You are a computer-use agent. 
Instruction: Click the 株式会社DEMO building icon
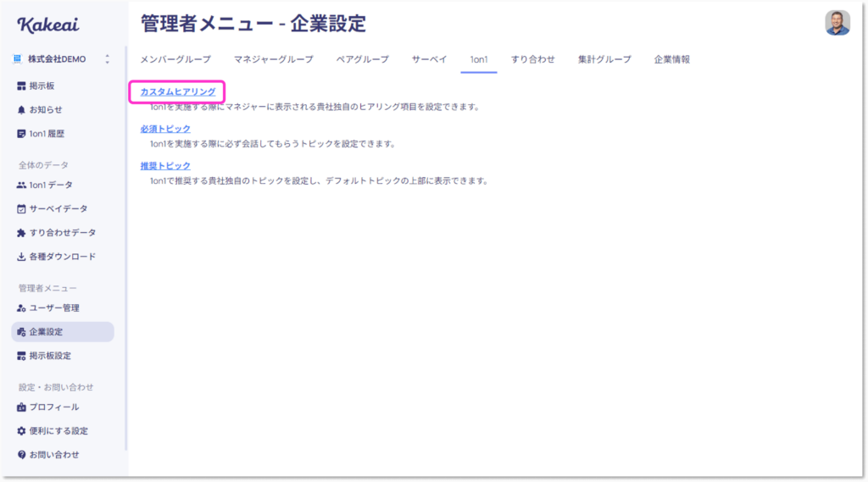click(x=18, y=59)
